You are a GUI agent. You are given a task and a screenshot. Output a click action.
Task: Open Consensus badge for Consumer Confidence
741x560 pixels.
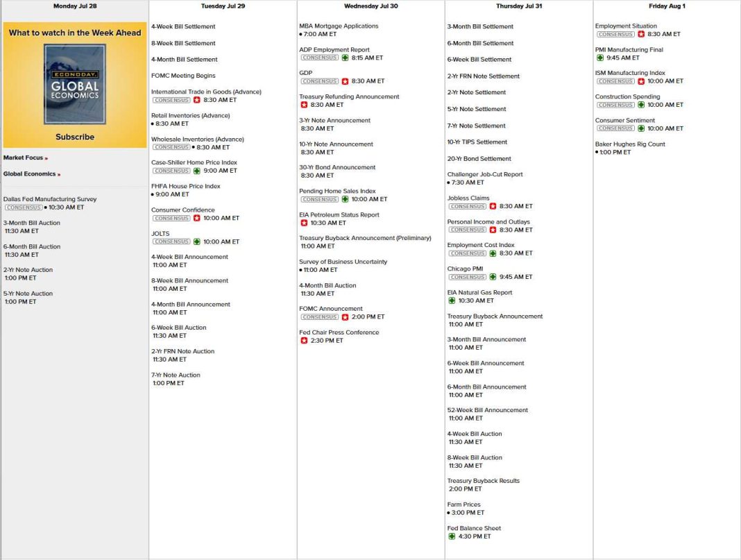pos(171,218)
